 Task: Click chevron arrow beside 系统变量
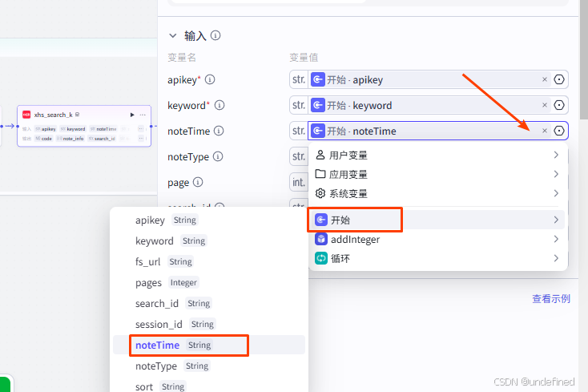point(556,193)
